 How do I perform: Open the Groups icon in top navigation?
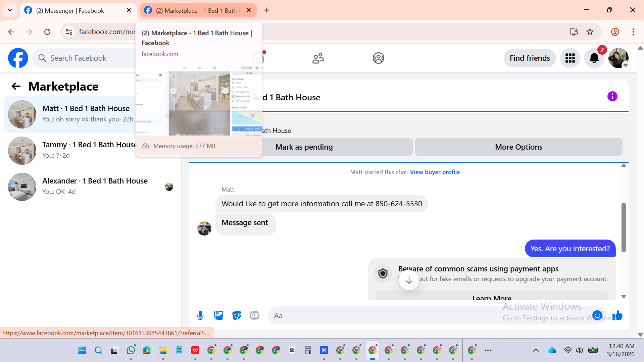378,58
